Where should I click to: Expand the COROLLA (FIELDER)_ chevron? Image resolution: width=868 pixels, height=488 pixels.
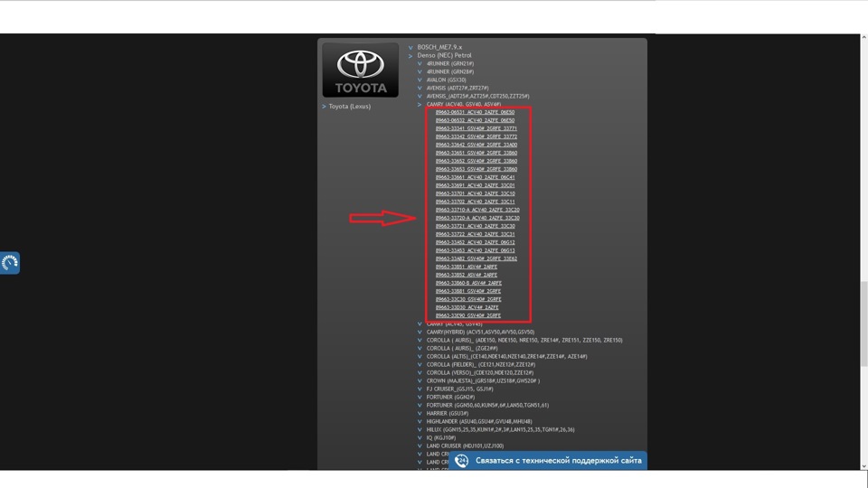[x=420, y=365]
